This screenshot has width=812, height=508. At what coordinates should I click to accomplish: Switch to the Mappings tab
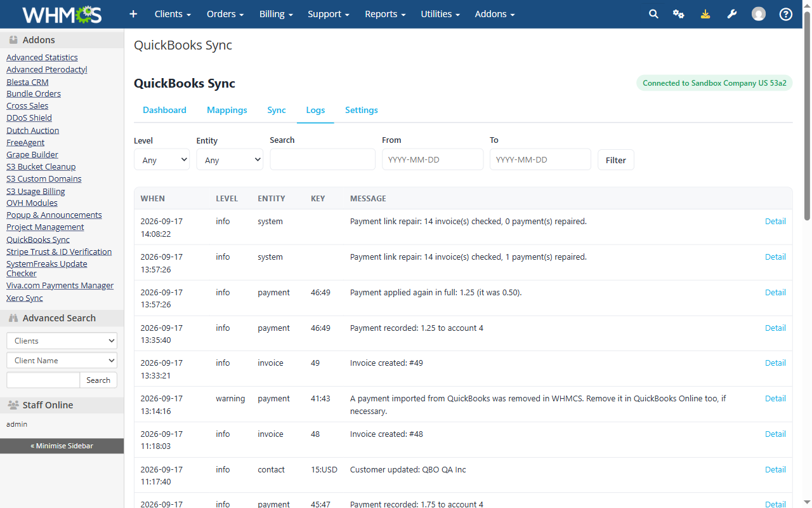pos(227,110)
